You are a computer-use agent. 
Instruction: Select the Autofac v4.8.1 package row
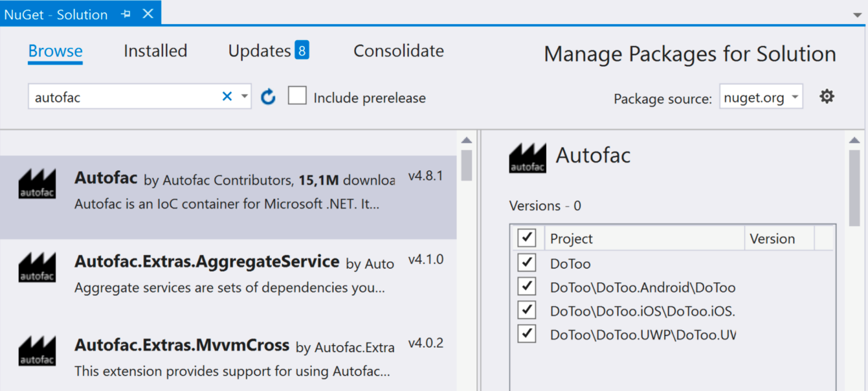pos(228,197)
